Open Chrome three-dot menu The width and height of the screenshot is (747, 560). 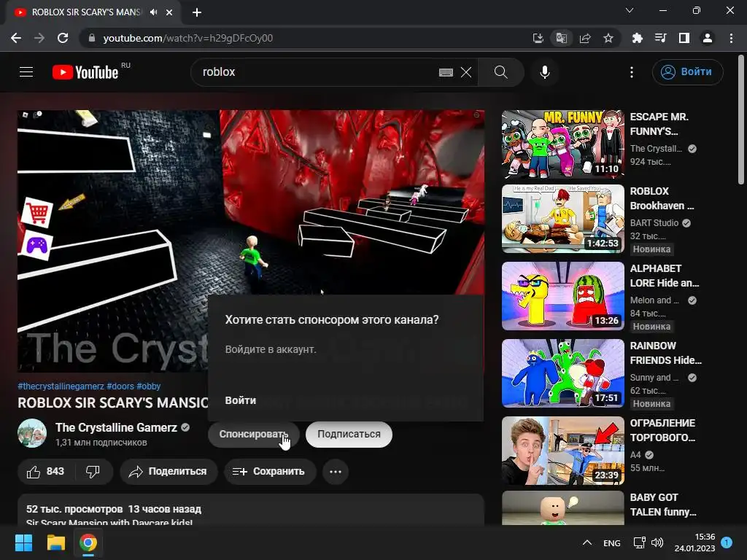[731, 38]
